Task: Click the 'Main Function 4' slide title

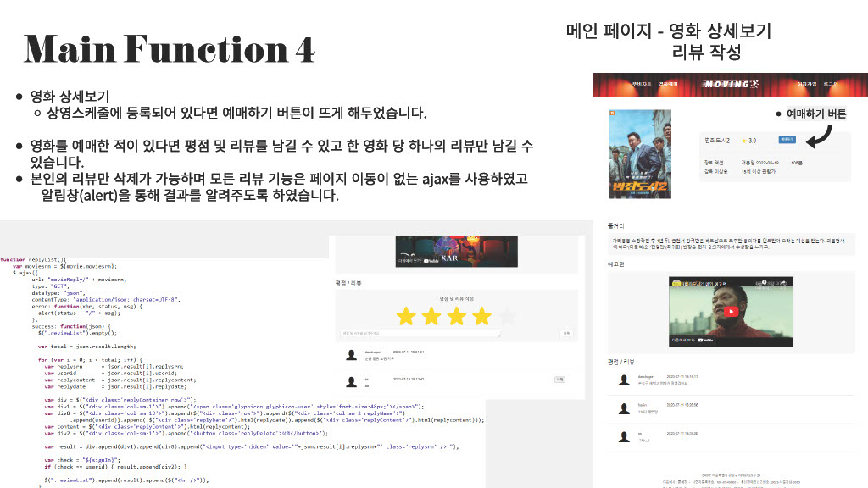Action: point(170,49)
